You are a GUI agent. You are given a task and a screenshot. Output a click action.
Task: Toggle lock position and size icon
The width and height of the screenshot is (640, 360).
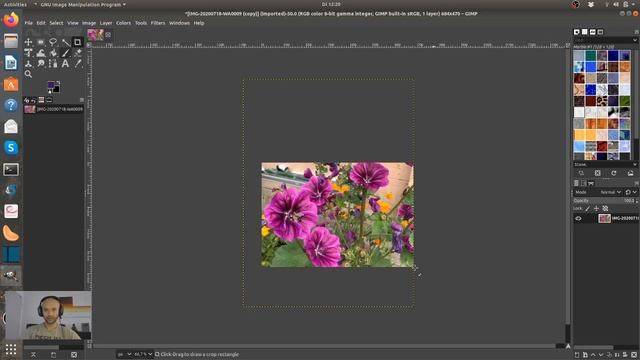[596, 209]
